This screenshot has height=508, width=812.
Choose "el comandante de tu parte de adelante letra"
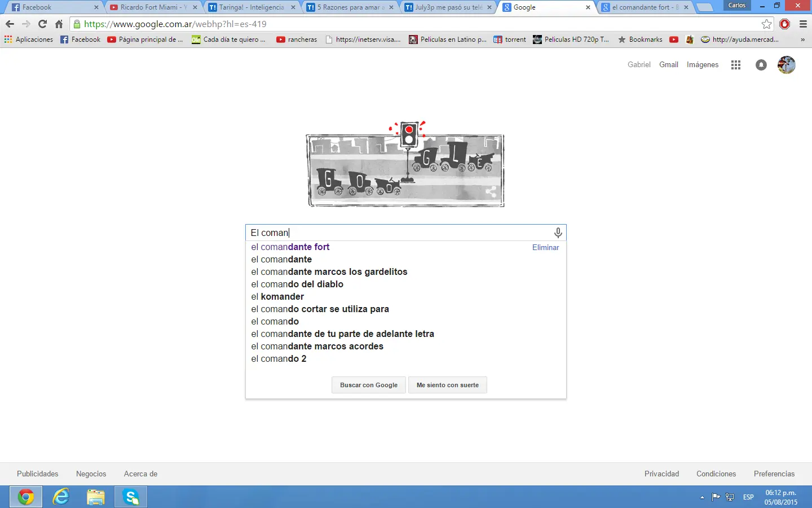(343, 334)
